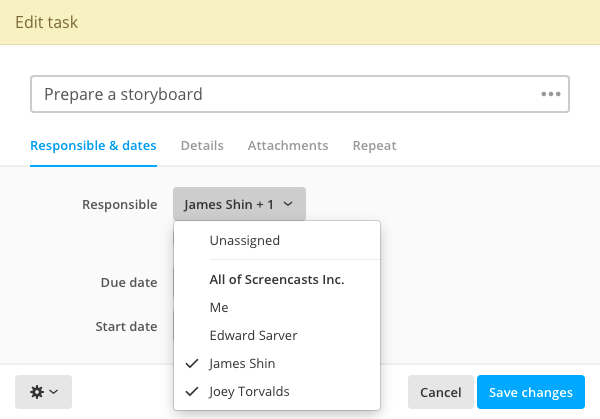Screen dimensions: 600x419
Task: Click Save changes
Action: click(x=531, y=392)
